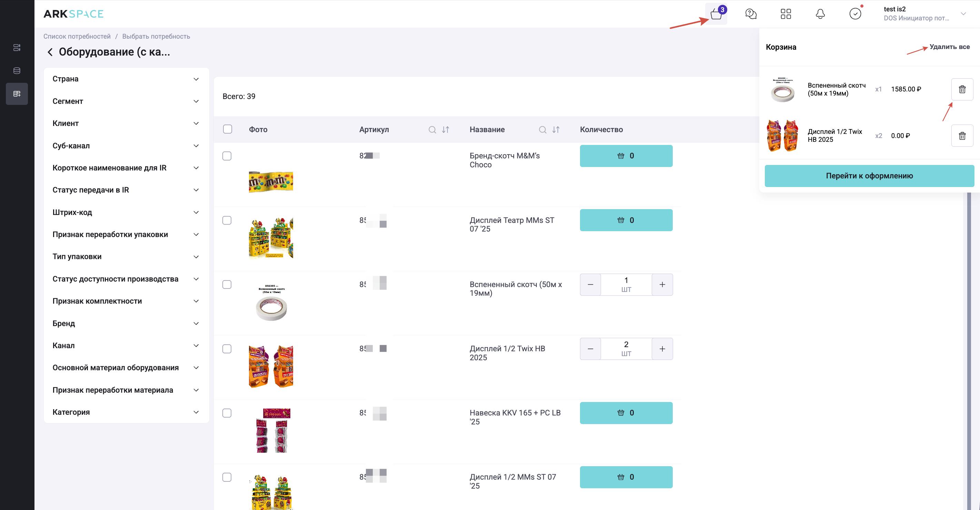Viewport: 980px width, 510px height.
Task: Increase quantity of Дисплей 1/2 Twix HB
Action: [662, 349]
